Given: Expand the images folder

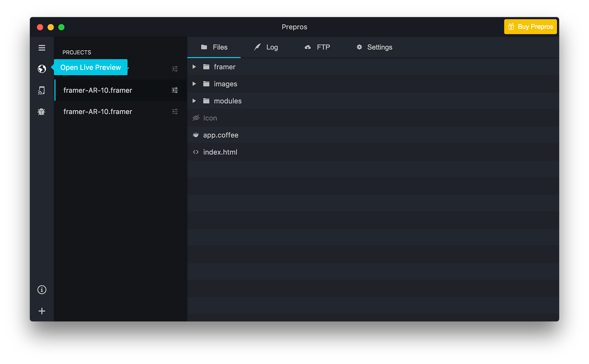Looking at the screenshot, I should [194, 84].
